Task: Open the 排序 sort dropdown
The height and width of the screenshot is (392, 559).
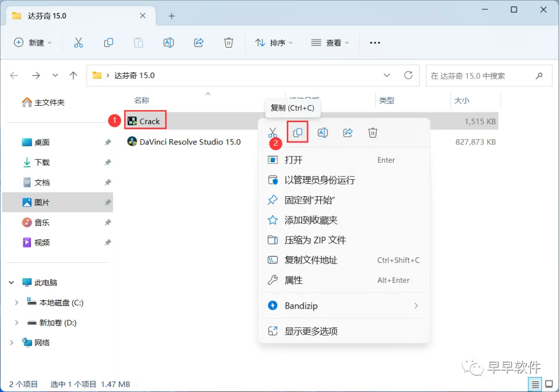Action: point(274,43)
